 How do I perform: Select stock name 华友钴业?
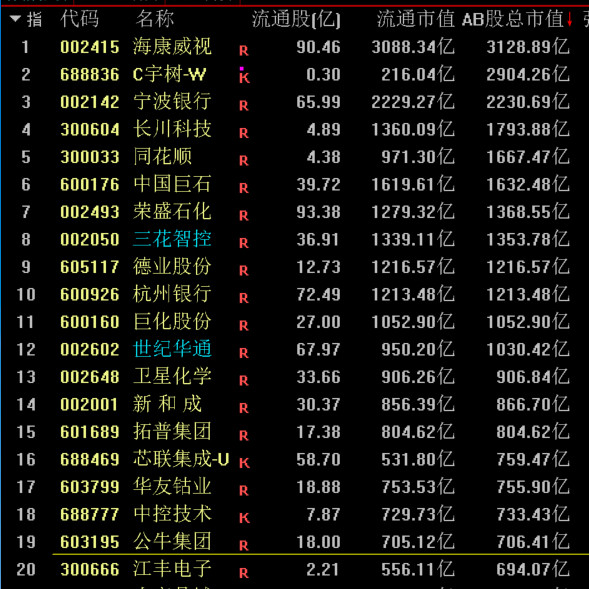point(172,486)
